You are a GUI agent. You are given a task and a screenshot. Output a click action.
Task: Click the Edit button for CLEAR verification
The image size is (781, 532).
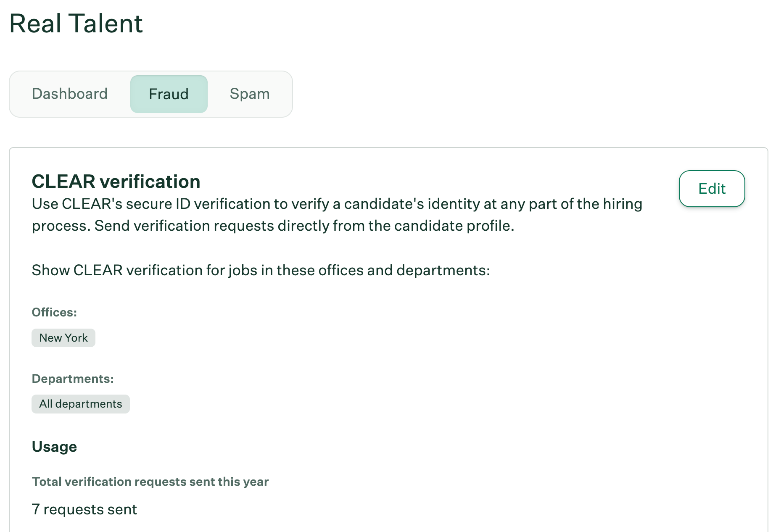tap(712, 189)
